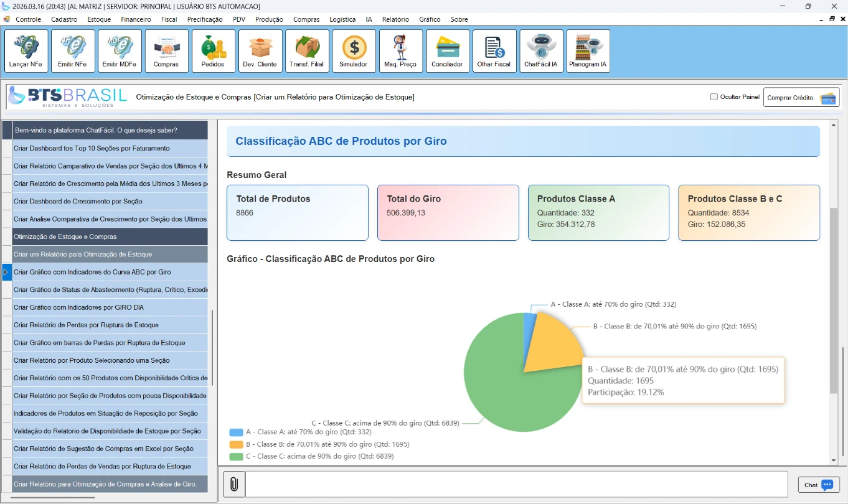Click the 'Produtos Classe A' summary card

pyautogui.click(x=598, y=212)
